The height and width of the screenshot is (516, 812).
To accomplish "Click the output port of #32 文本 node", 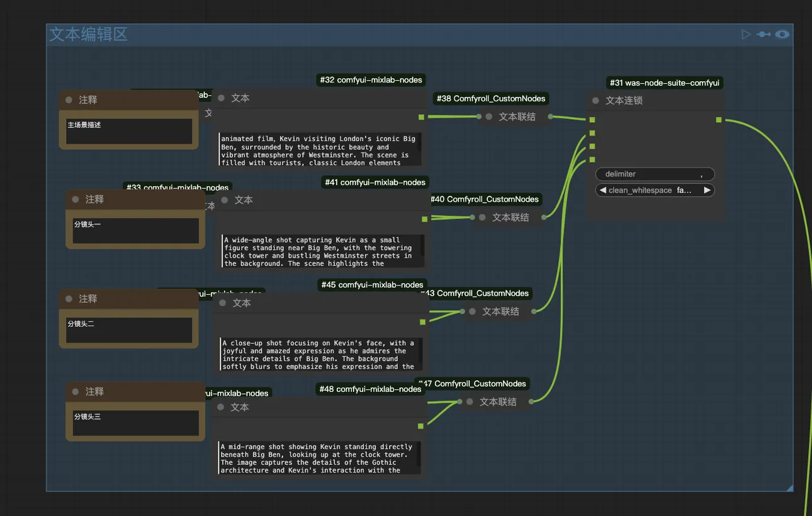I will point(421,117).
